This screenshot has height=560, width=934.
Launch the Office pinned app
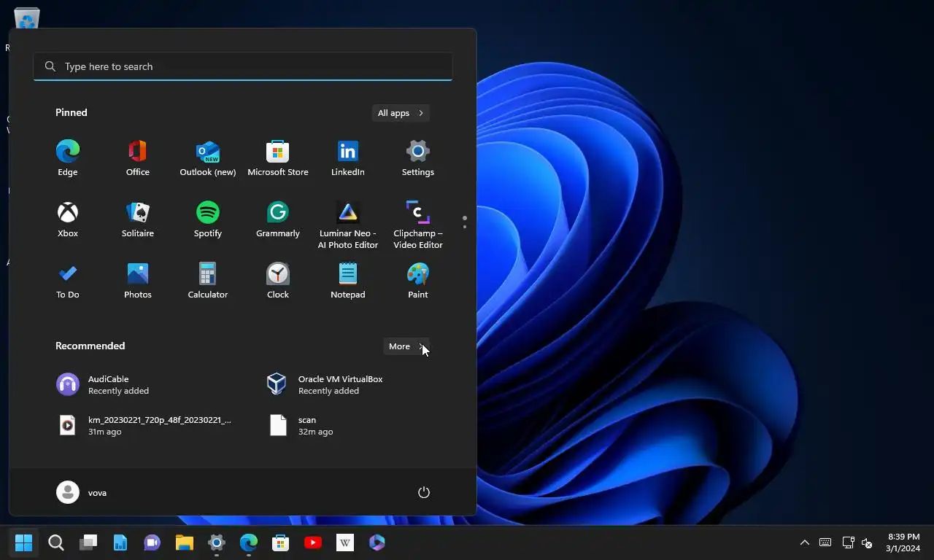tap(138, 158)
